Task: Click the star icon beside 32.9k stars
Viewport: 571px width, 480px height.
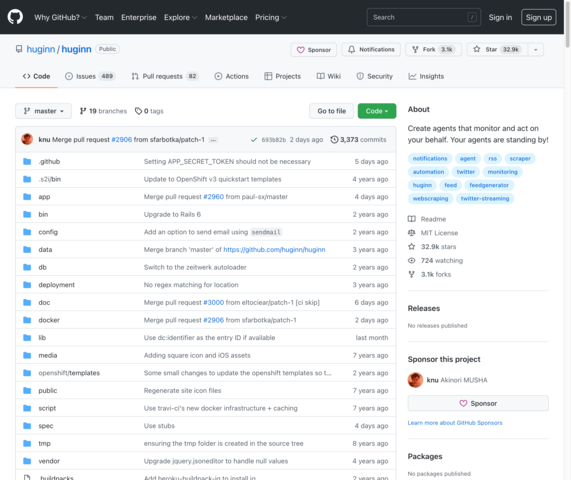Action: tap(411, 247)
